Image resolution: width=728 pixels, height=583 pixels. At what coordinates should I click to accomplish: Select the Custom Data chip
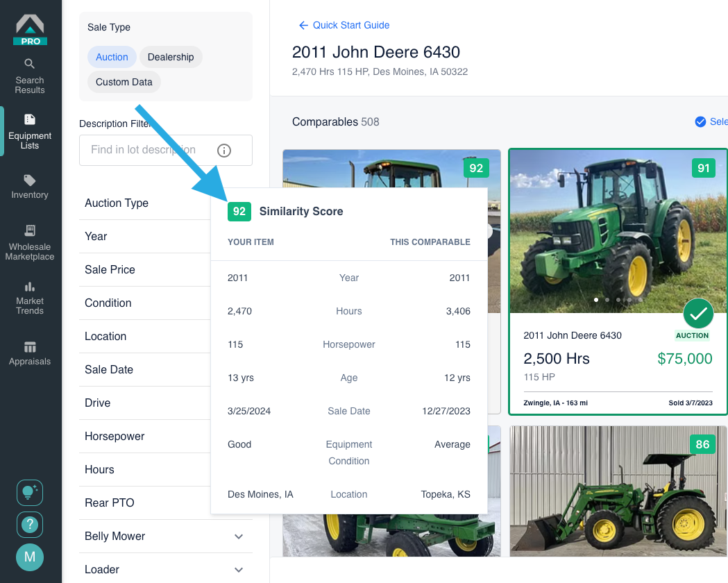pyautogui.click(x=124, y=82)
